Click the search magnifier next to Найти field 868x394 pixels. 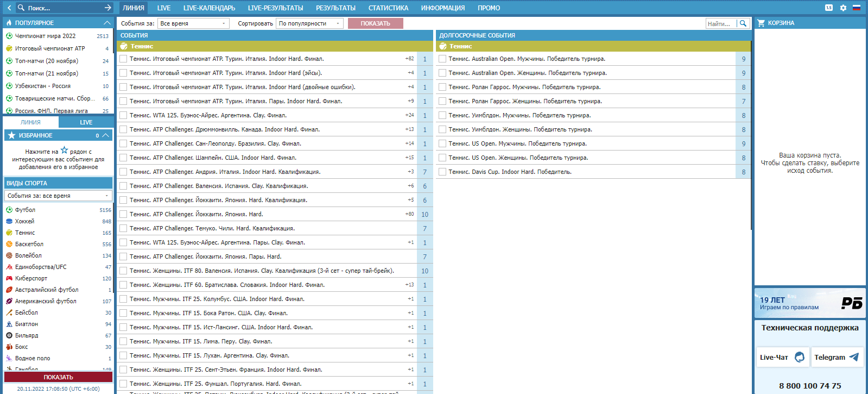(743, 23)
